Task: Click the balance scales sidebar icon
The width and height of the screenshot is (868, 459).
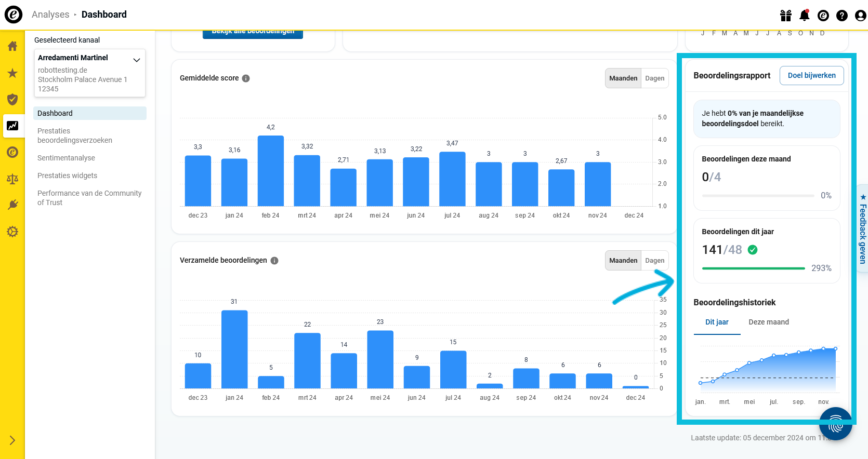Action: pos(12,179)
